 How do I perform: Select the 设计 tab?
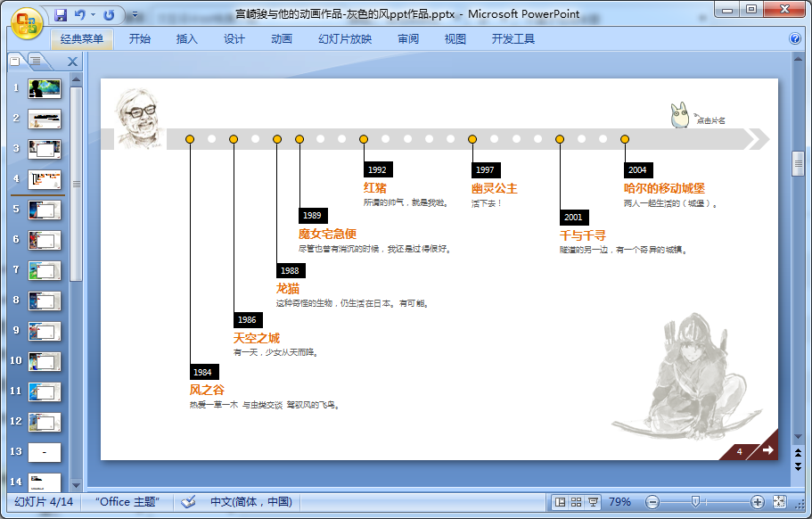pos(234,39)
